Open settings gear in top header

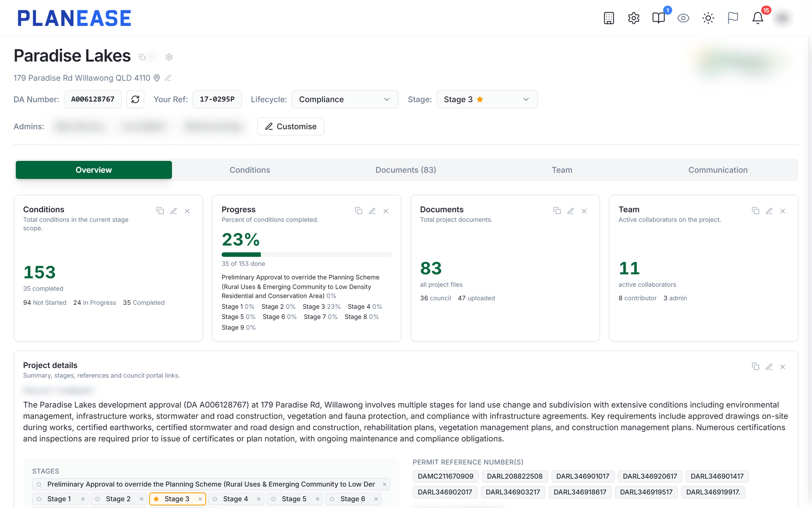point(633,18)
